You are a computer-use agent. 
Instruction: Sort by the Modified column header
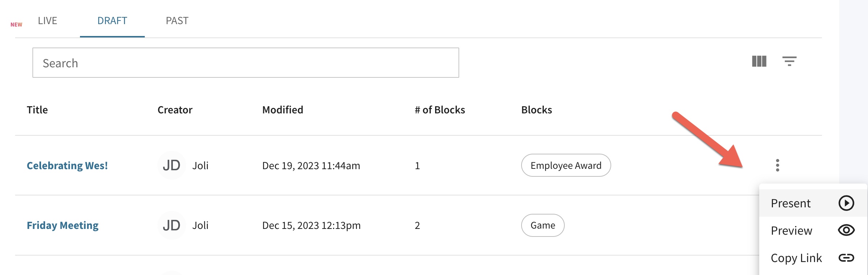(x=283, y=110)
